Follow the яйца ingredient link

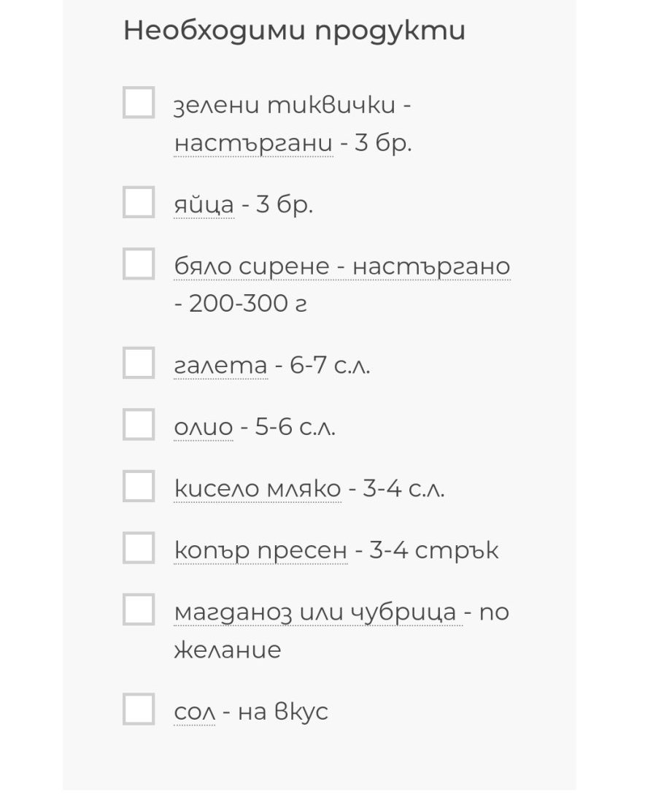[x=204, y=205]
